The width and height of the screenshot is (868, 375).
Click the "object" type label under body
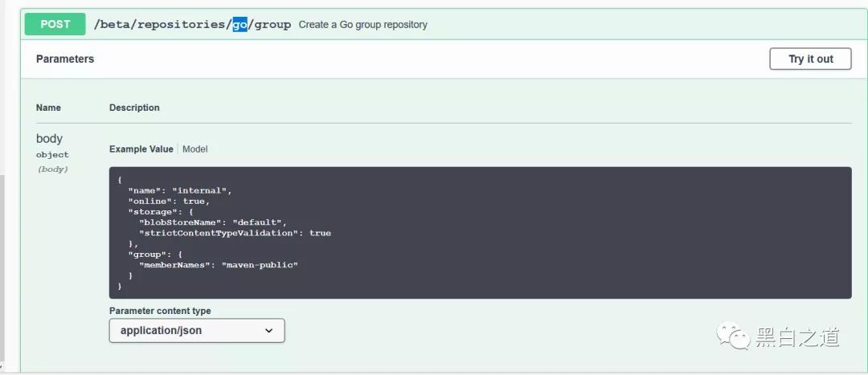[52, 155]
